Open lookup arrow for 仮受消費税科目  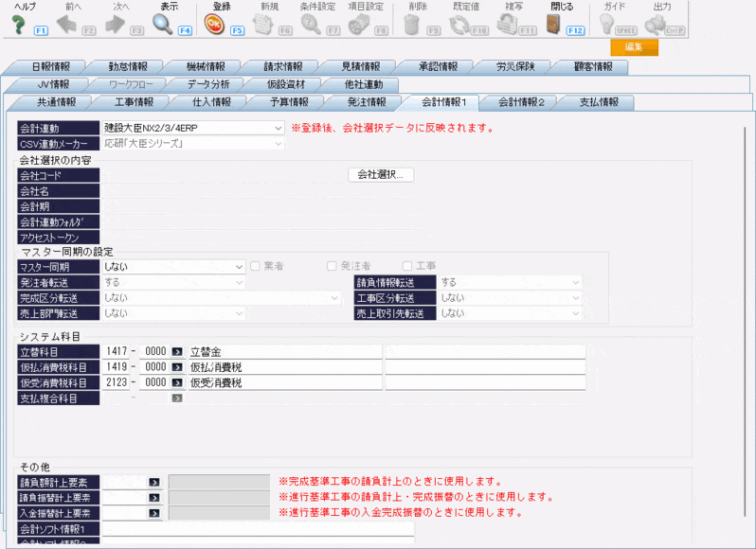[x=176, y=383]
